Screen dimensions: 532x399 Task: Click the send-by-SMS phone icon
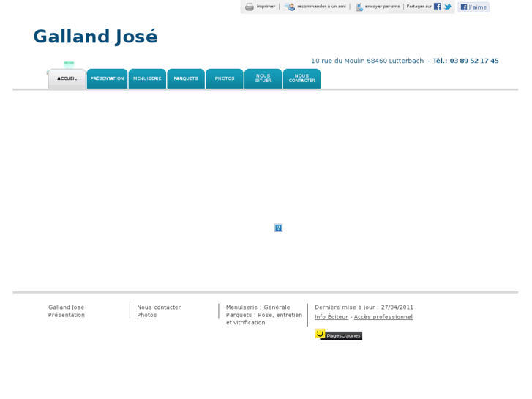coord(359,7)
